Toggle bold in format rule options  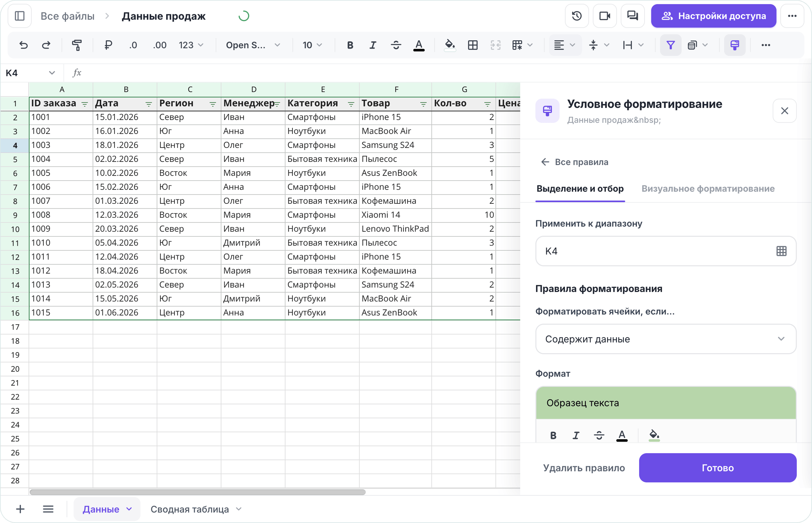pyautogui.click(x=553, y=435)
